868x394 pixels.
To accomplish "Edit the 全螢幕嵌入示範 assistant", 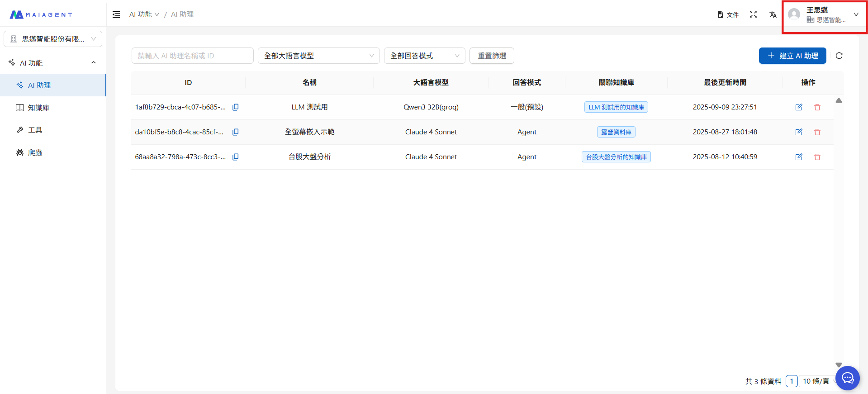I will (799, 132).
